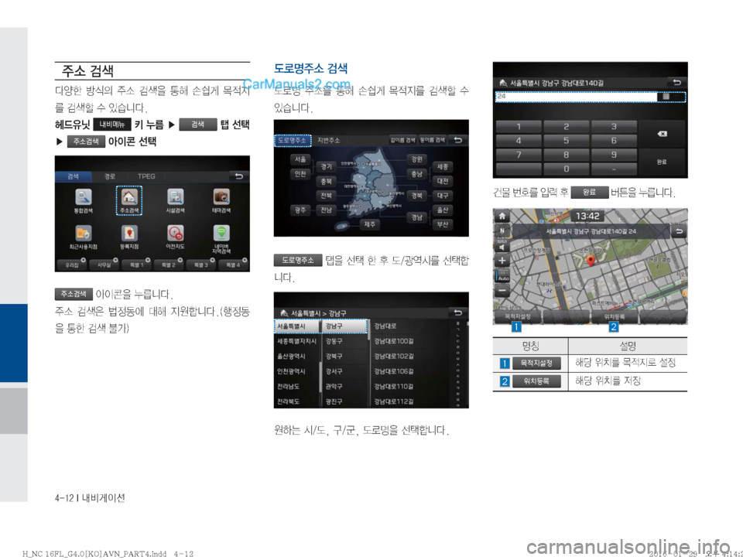Select 강동구 in district list
Viewport: 743px width, 560px height.
(x=345, y=341)
